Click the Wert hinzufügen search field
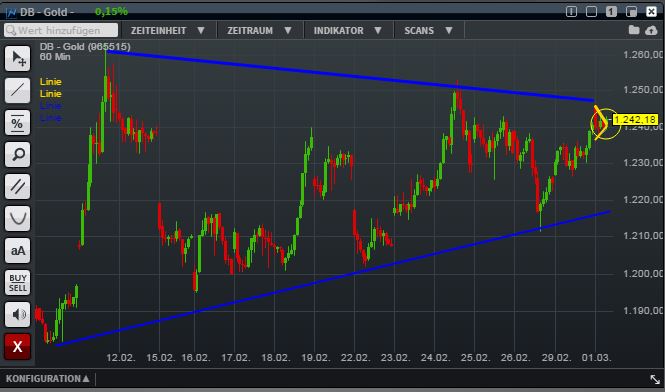Image resolution: width=665 pixels, height=392 pixels. click(x=61, y=30)
